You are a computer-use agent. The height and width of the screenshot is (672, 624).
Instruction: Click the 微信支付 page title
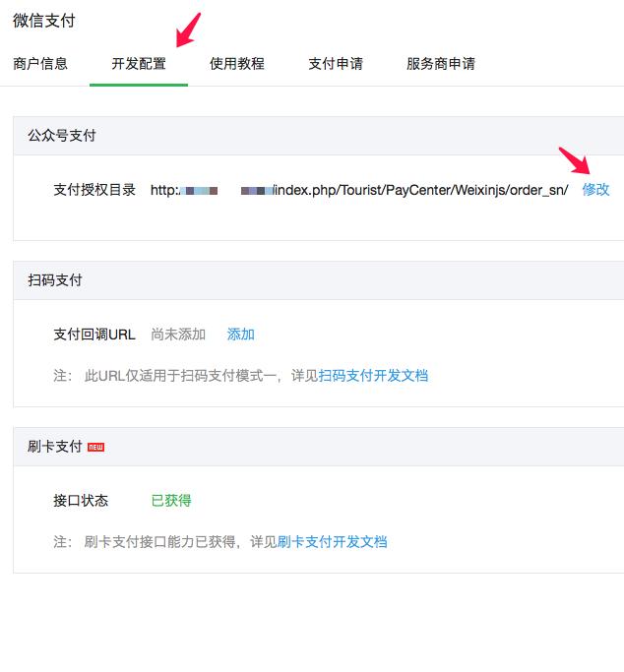44,20
